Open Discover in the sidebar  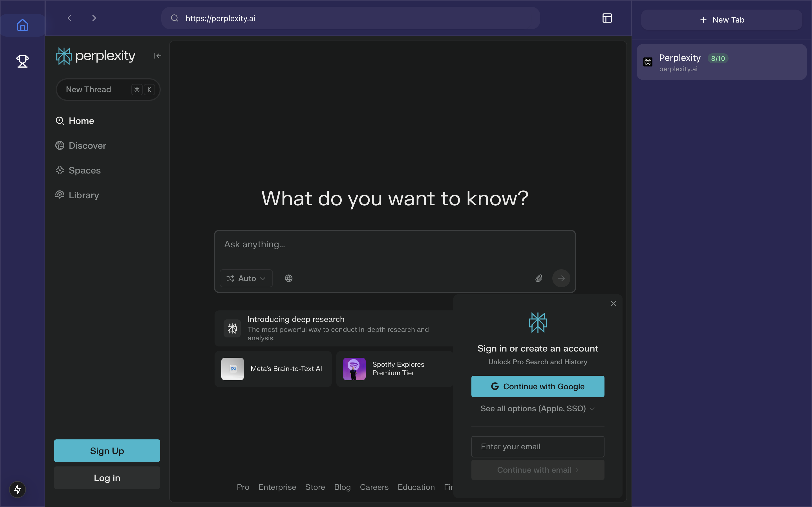pos(87,146)
